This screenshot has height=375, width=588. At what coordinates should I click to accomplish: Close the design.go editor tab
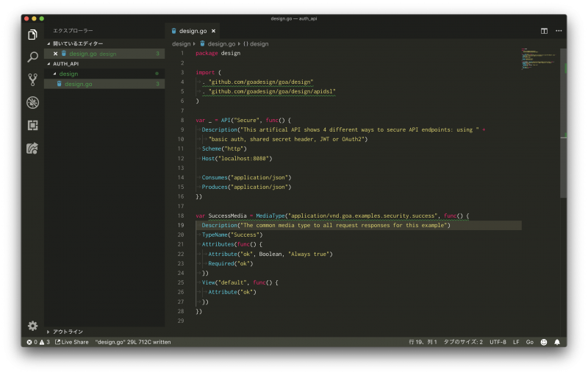(214, 31)
